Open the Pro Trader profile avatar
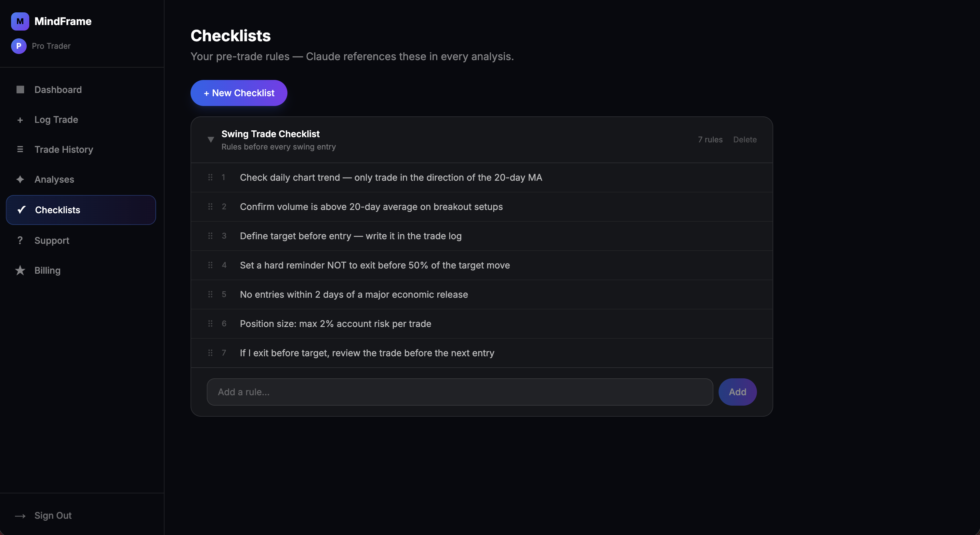This screenshot has height=535, width=980. [19, 46]
